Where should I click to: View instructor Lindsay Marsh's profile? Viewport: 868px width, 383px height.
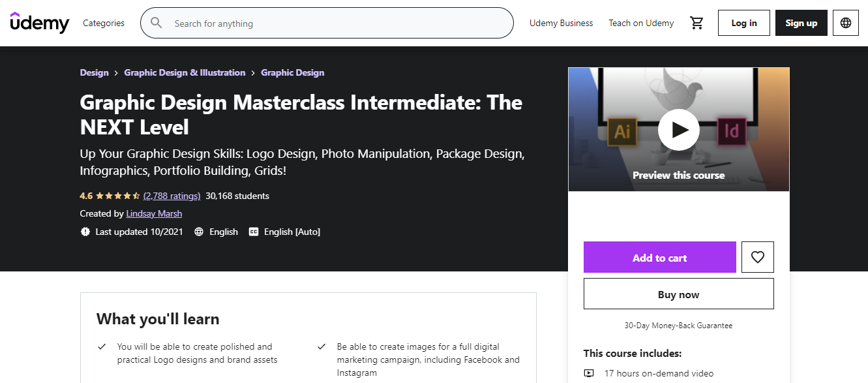point(154,213)
